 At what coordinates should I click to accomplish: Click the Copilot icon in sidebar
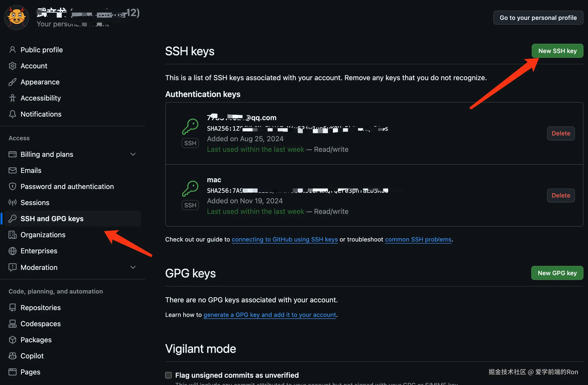point(12,356)
